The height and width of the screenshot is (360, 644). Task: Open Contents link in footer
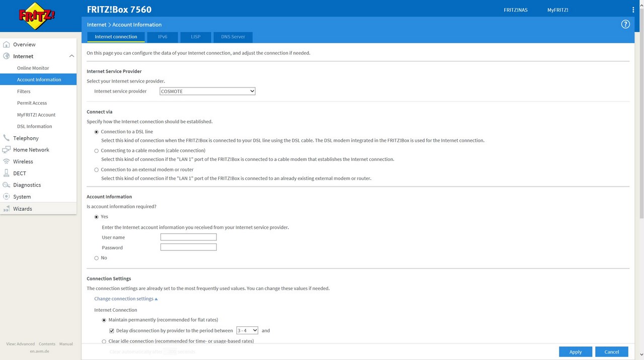(x=47, y=344)
